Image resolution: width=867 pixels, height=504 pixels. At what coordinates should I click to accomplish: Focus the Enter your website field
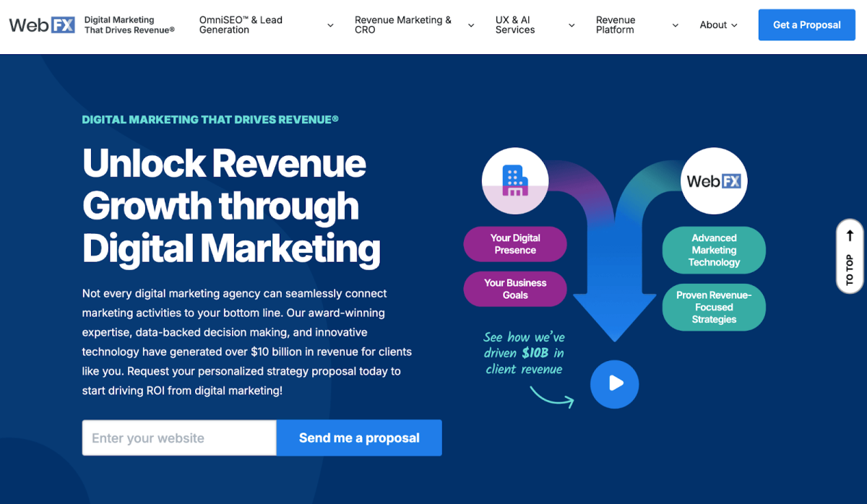point(179,438)
